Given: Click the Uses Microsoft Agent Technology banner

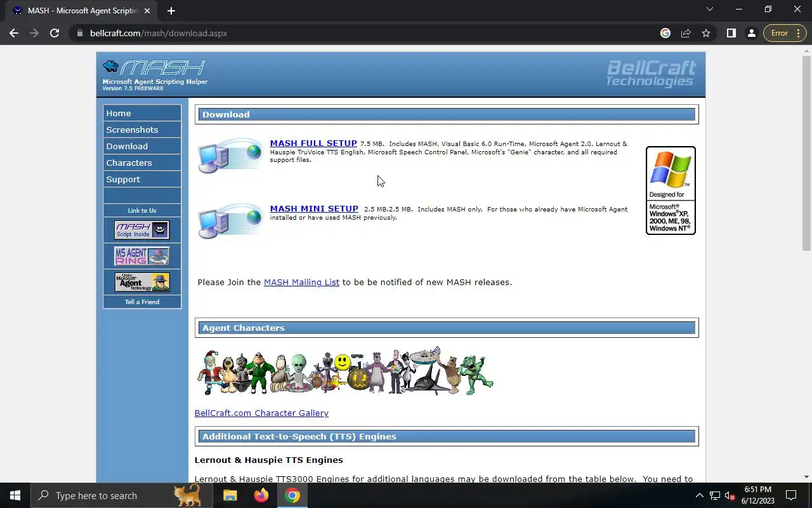Looking at the screenshot, I should tap(142, 282).
